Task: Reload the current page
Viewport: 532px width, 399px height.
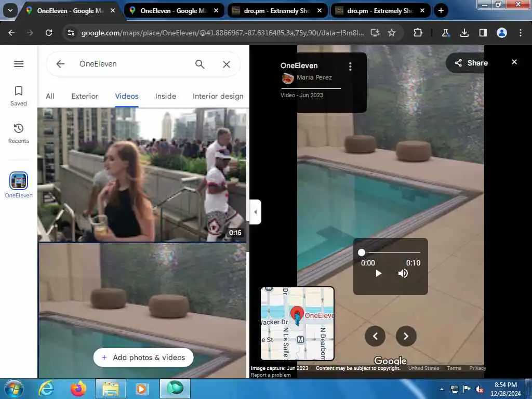Action: coord(49,33)
